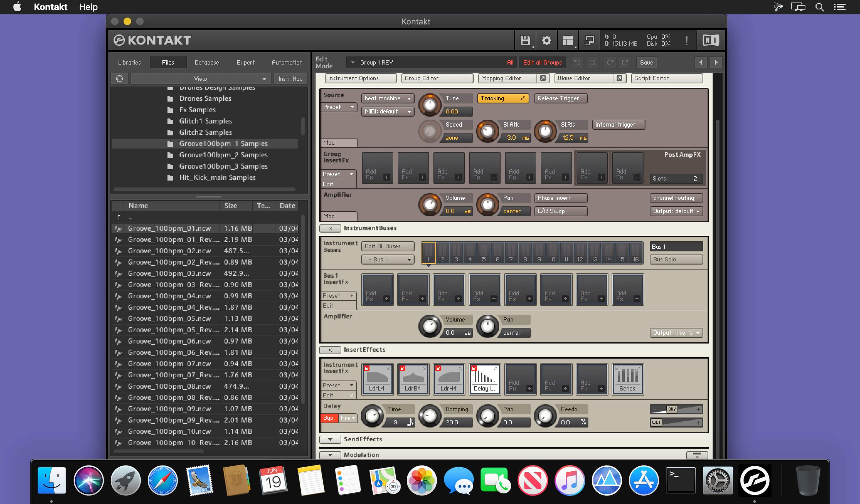Go to next instrument arrow
The width and height of the screenshot is (860, 504).
tap(716, 62)
